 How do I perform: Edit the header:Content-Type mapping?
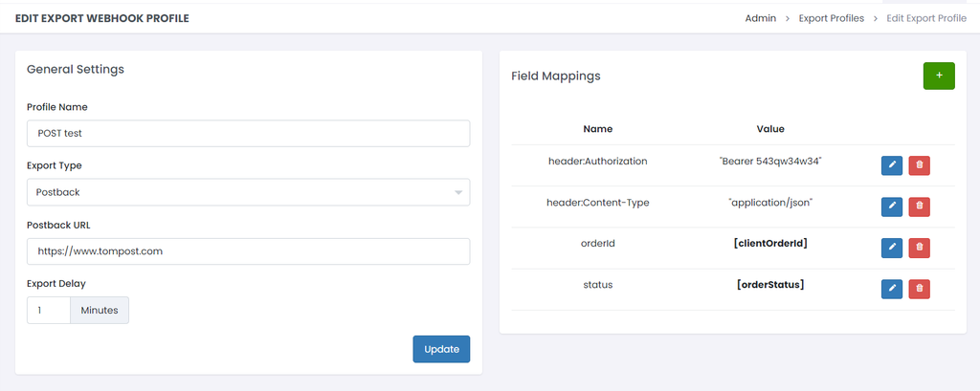(891, 206)
